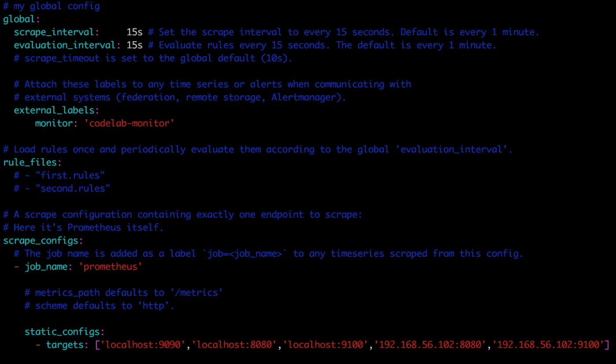
Task: Click the 'prometheus' job name value
Action: click(x=110, y=266)
